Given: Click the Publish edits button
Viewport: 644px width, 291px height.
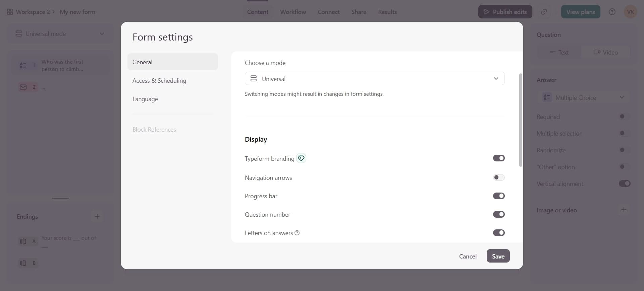Looking at the screenshot, I should (505, 12).
